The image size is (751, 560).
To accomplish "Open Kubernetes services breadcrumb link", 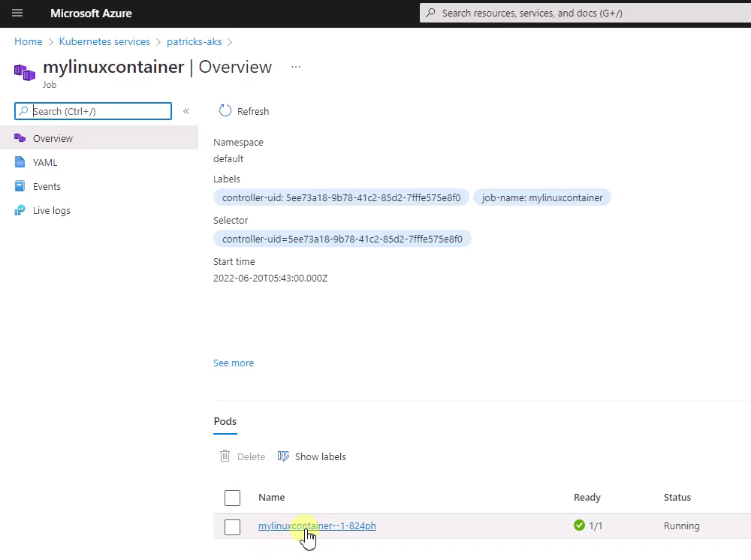I will (x=104, y=41).
